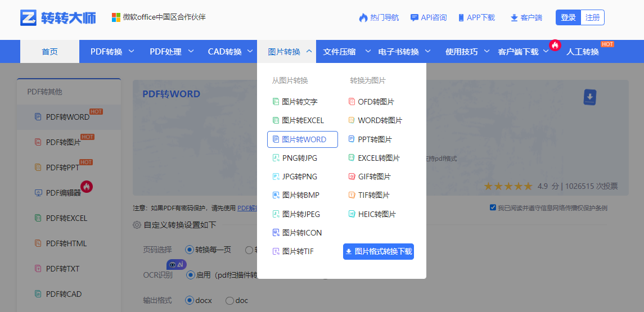
Task: Open the 首页 tab
Action: click(x=49, y=51)
